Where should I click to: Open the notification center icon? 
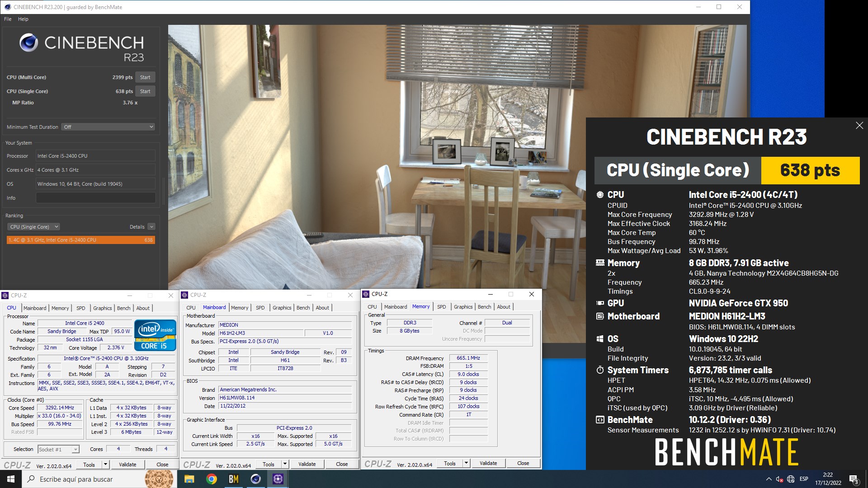[x=854, y=479]
